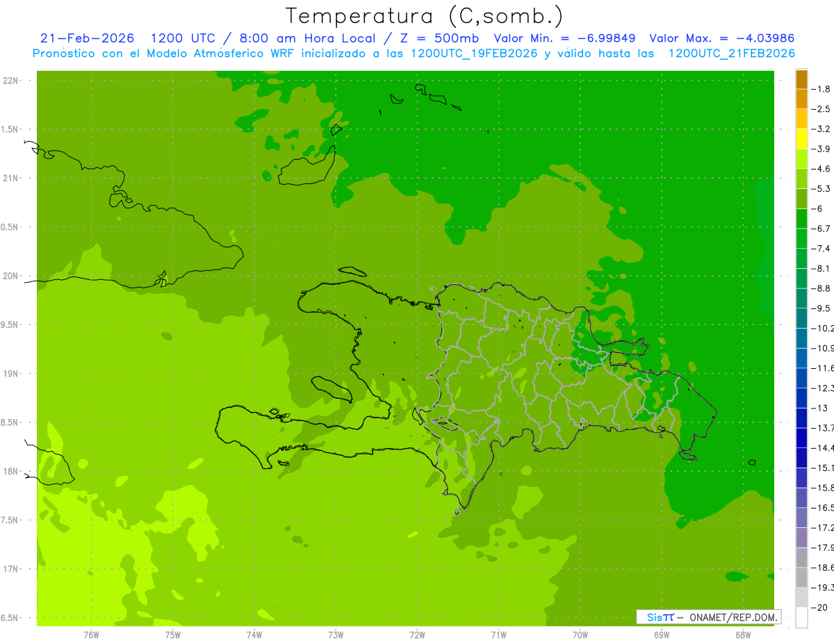Click the '-1.8' legend value
The width and height of the screenshot is (834, 644).
(822, 89)
